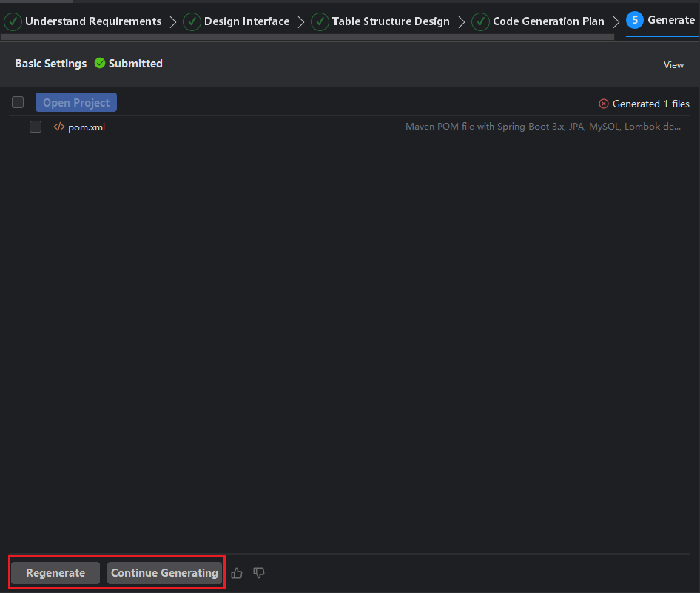700x593 pixels.
Task: Click the blue step 5 circle icon
Action: click(x=634, y=21)
